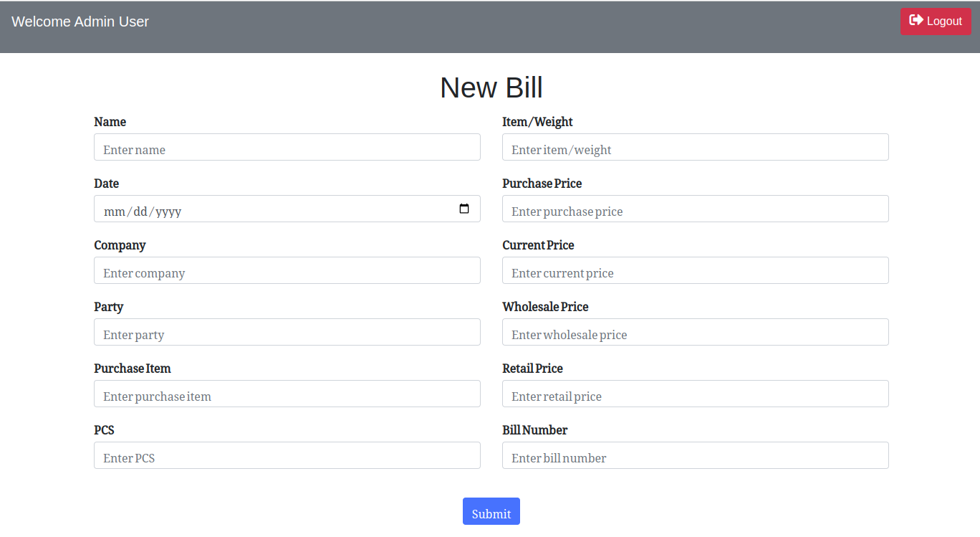Viewport: 980px width, 537px height.
Task: Click the New Bill page heading
Action: pyautogui.click(x=491, y=87)
